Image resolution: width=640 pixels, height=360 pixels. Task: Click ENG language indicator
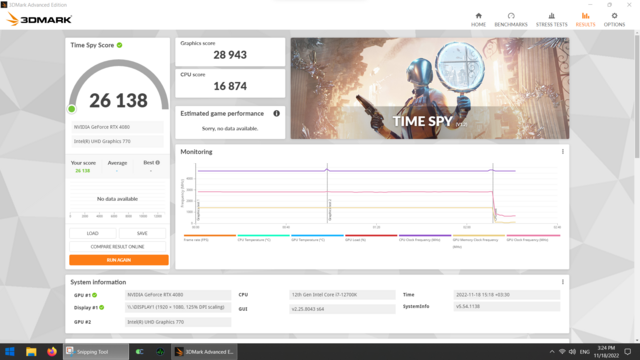pyautogui.click(x=584, y=351)
